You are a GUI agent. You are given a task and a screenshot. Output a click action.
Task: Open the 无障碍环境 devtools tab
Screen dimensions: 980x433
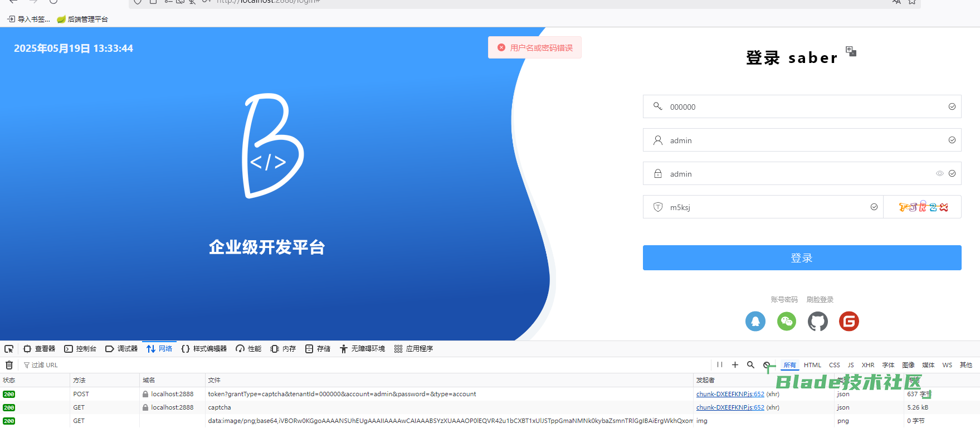coord(362,349)
